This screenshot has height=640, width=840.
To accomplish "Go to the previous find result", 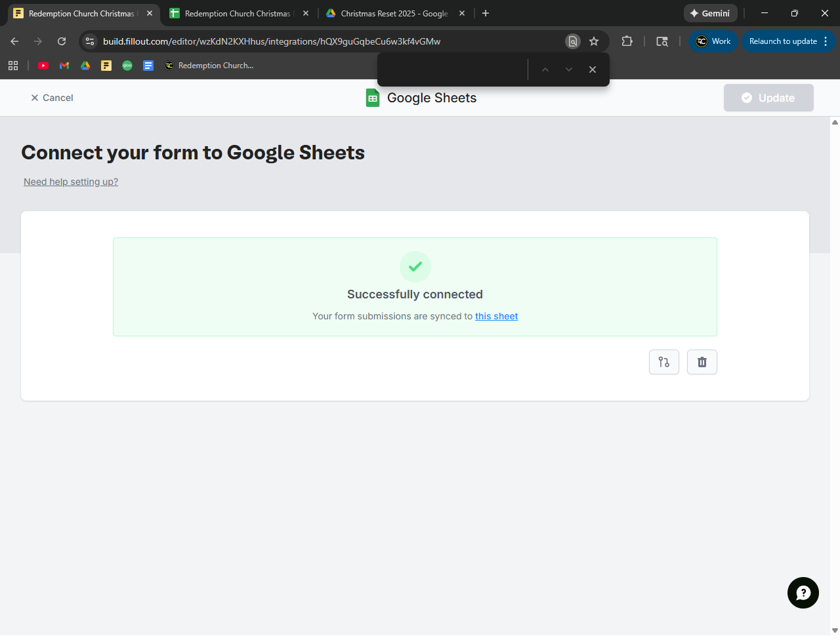I will coord(545,70).
